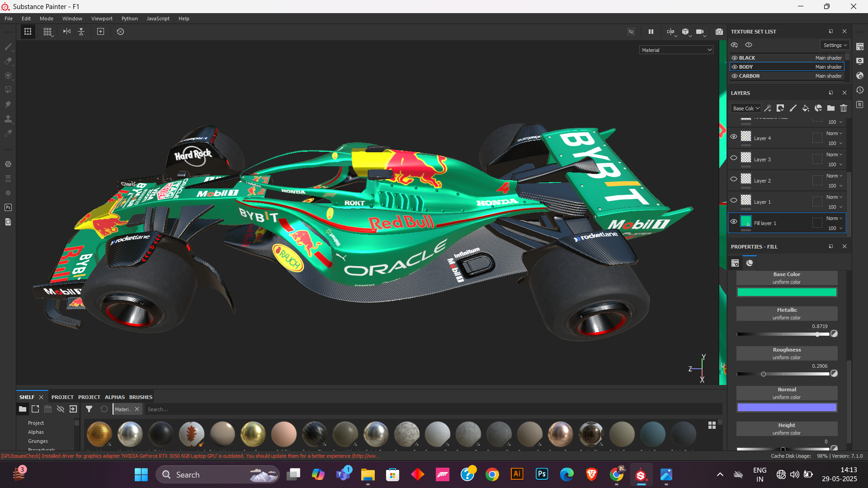Select the Projection tool
This screenshot has height=488, width=868.
(8, 75)
